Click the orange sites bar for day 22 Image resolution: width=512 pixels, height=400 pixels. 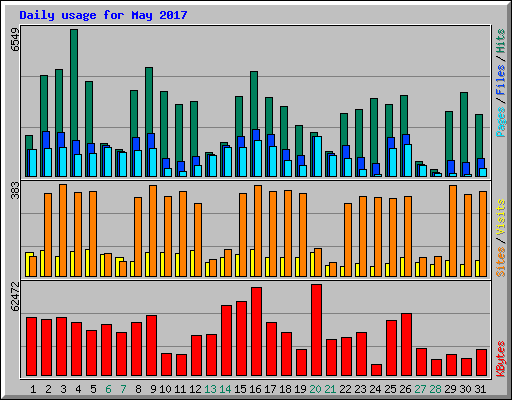[x=348, y=240]
